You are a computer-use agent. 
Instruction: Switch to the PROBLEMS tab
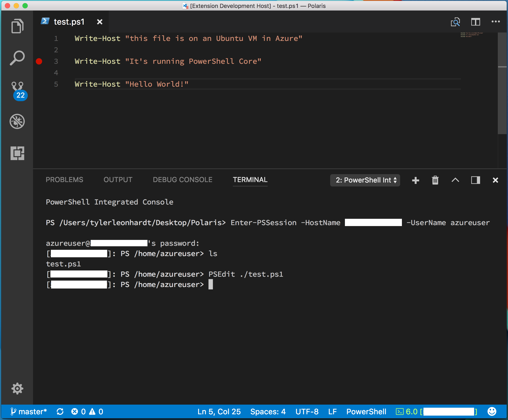click(64, 180)
